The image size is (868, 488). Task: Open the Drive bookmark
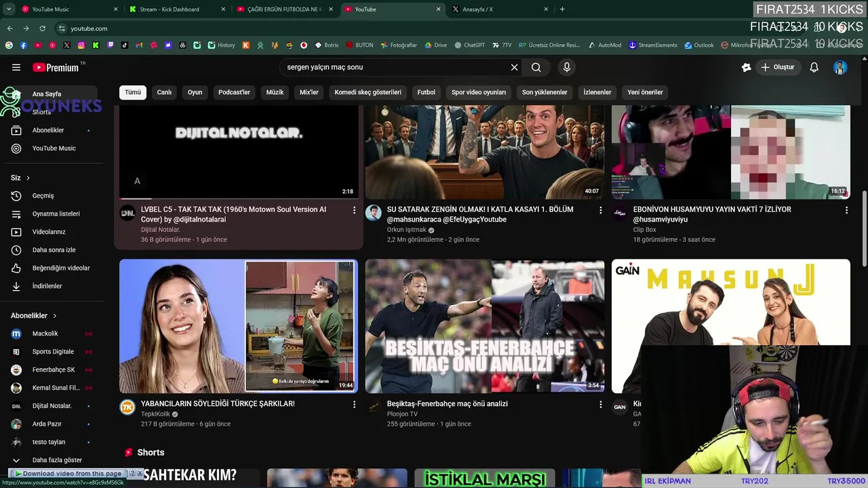pos(435,45)
